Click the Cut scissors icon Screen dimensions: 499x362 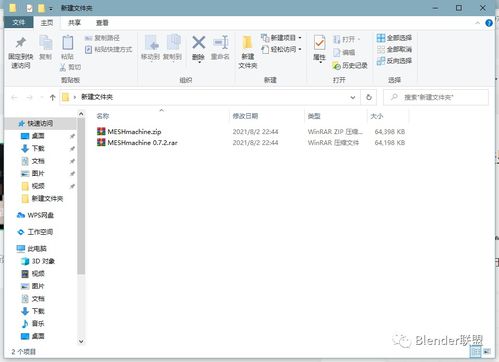click(x=63, y=67)
